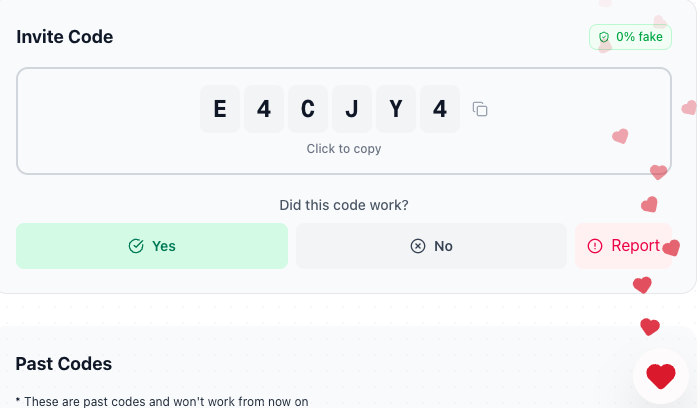Viewport: 700px width, 408px height.
Task: Click the code tile showing C
Action: tap(308, 109)
